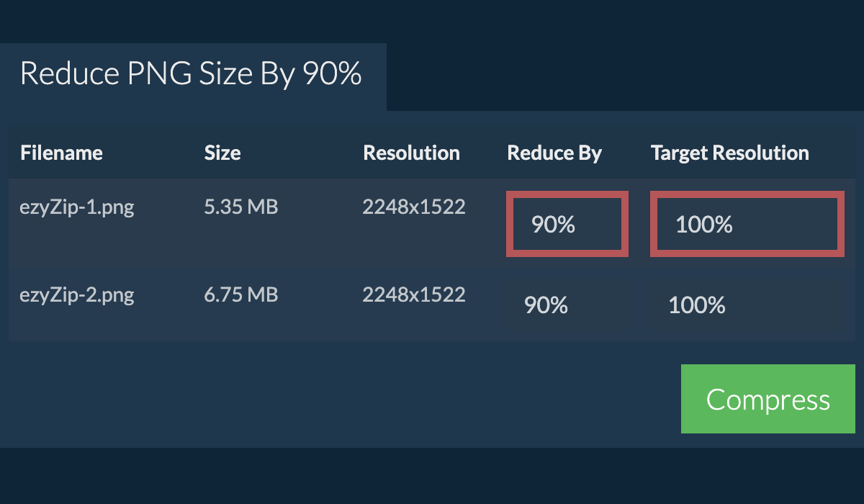Click the word Reduce in the panel title
Image resolution: width=864 pixels, height=504 pixels.
click(x=59, y=74)
